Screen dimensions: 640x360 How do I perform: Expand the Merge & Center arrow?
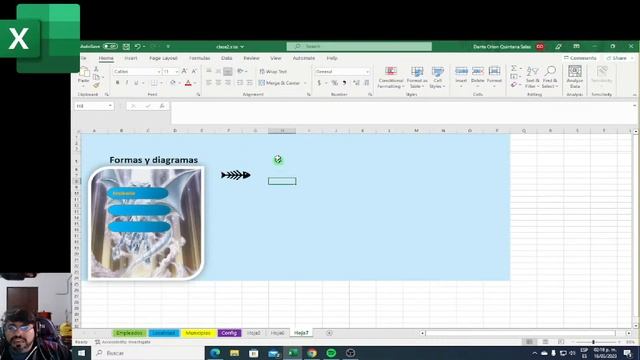(x=304, y=83)
